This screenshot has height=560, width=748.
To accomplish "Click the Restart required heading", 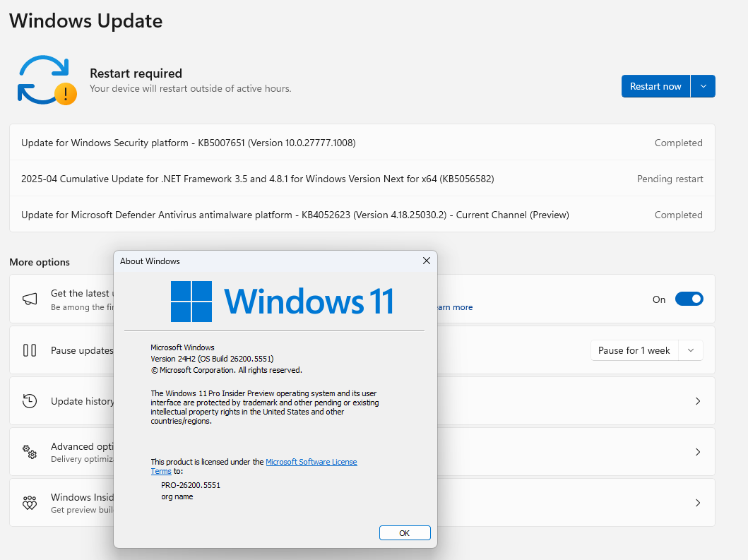I will [x=136, y=73].
